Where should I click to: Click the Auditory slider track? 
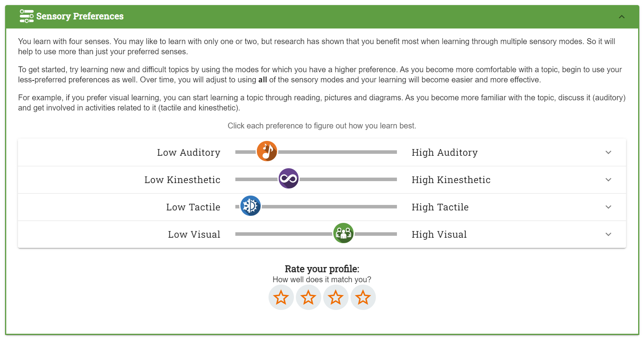pos(316,152)
